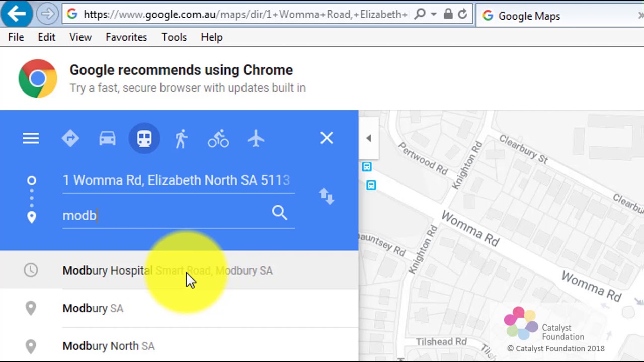
Task: Click the pin icon beside Modbury North
Action: [31, 346]
